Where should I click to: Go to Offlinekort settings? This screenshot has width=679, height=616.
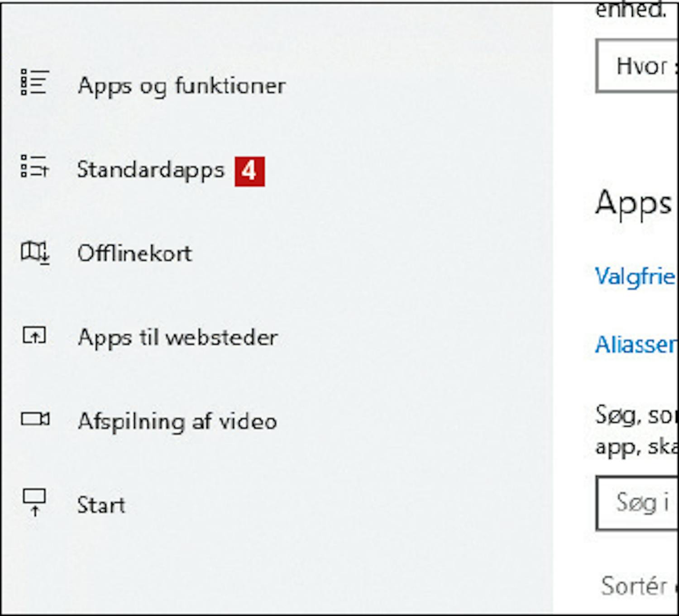134,253
